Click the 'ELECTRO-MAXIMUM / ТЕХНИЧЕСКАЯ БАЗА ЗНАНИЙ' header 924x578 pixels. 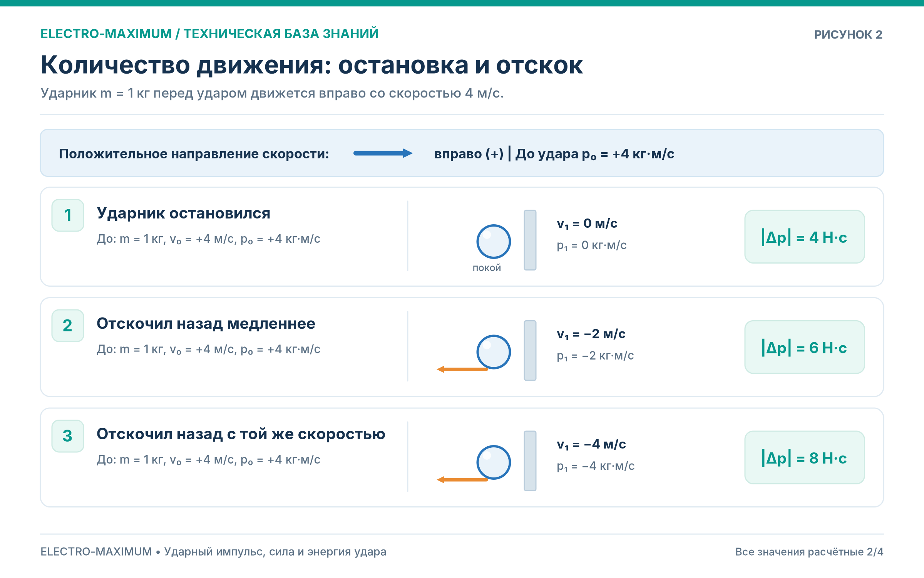click(209, 34)
